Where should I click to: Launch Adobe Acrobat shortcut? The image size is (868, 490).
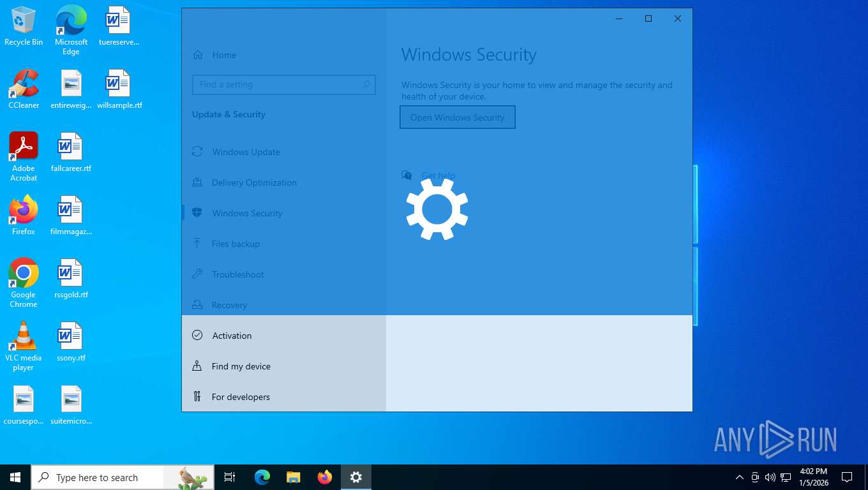click(x=24, y=157)
